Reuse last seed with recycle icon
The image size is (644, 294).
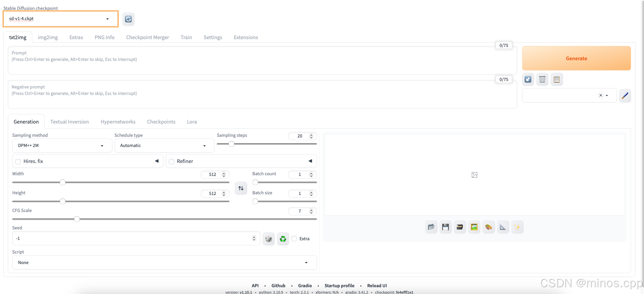coord(283,239)
